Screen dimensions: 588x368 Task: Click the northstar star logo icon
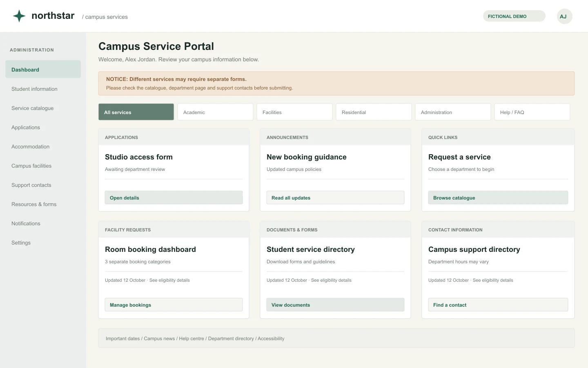point(19,16)
